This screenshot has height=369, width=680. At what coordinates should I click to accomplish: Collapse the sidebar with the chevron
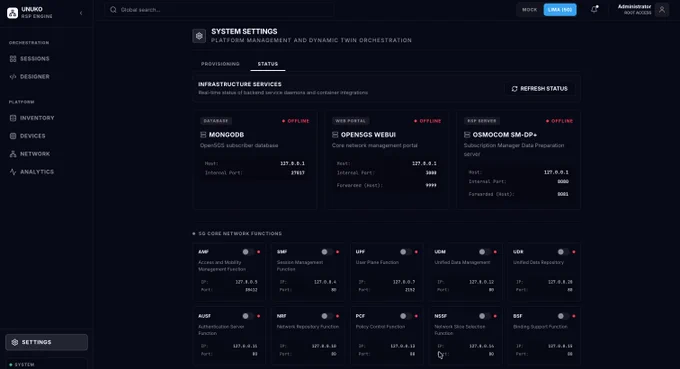pyautogui.click(x=81, y=13)
